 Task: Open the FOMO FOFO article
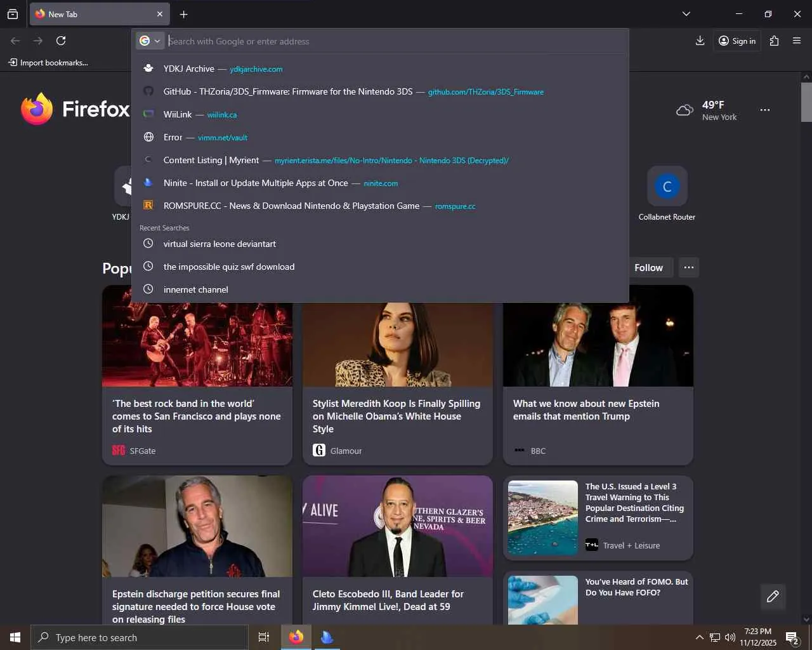pyautogui.click(x=598, y=597)
